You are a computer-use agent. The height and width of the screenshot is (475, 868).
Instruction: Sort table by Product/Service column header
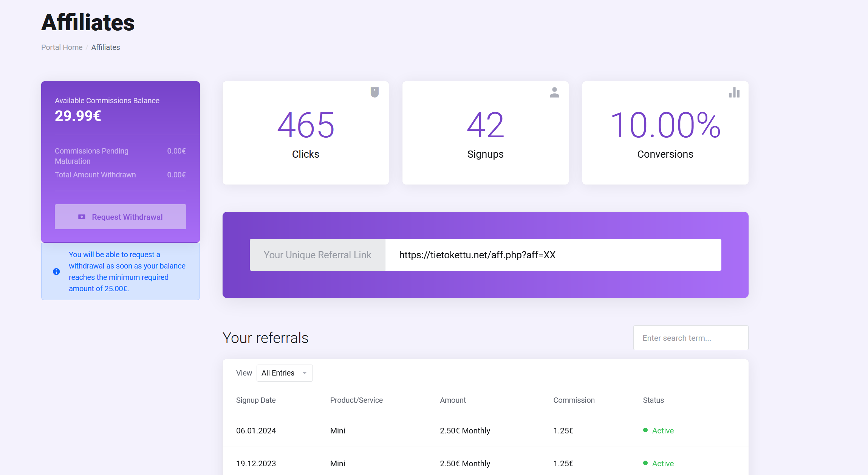(356, 400)
